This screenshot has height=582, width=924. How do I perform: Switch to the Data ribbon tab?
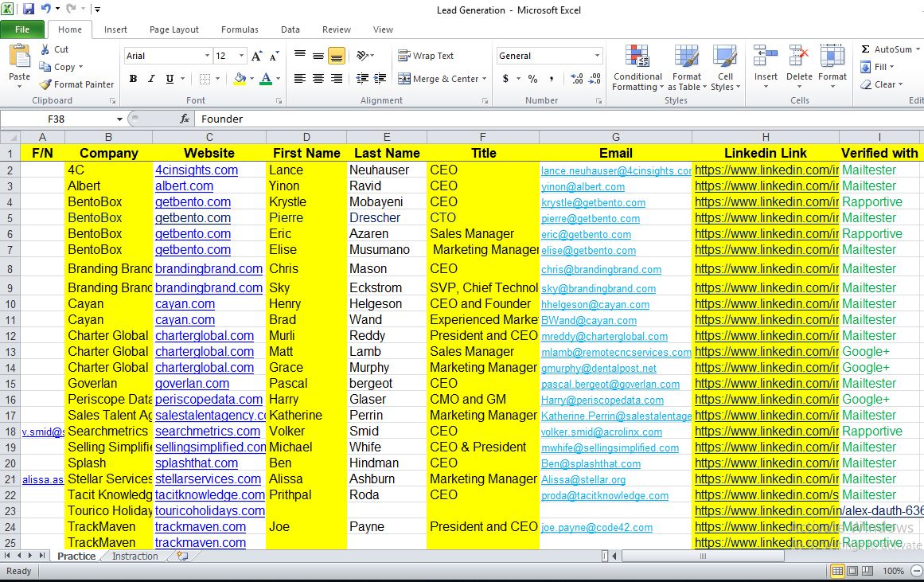(290, 29)
